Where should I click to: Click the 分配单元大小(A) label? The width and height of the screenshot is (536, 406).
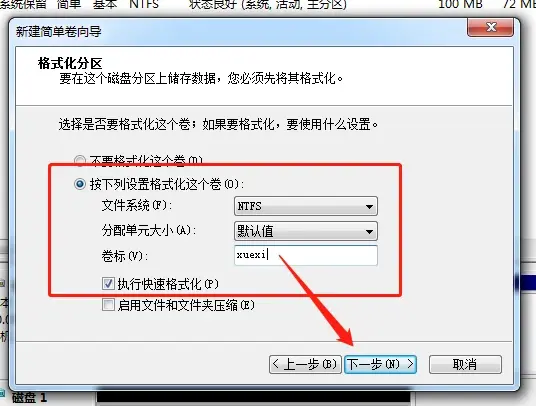pyautogui.click(x=148, y=230)
